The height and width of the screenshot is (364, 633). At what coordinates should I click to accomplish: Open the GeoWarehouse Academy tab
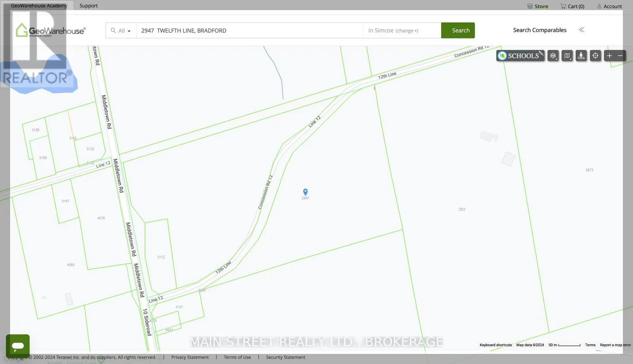[39, 6]
